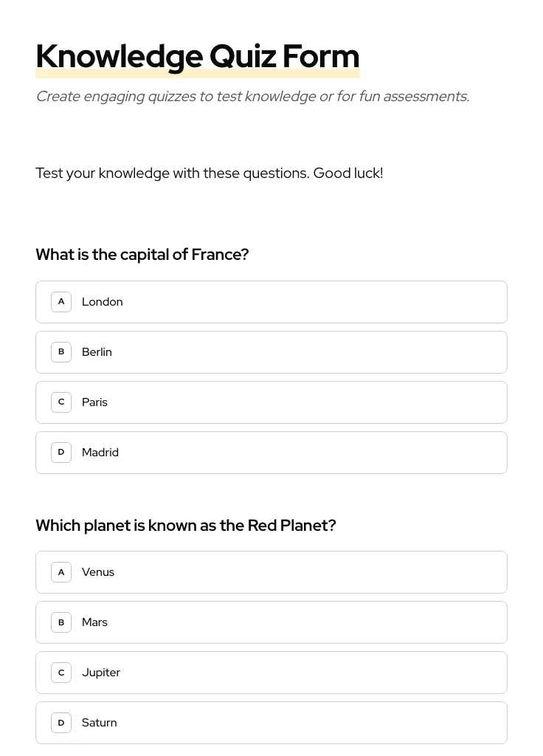Select answer B "Berlin" for the capital question

(271, 351)
